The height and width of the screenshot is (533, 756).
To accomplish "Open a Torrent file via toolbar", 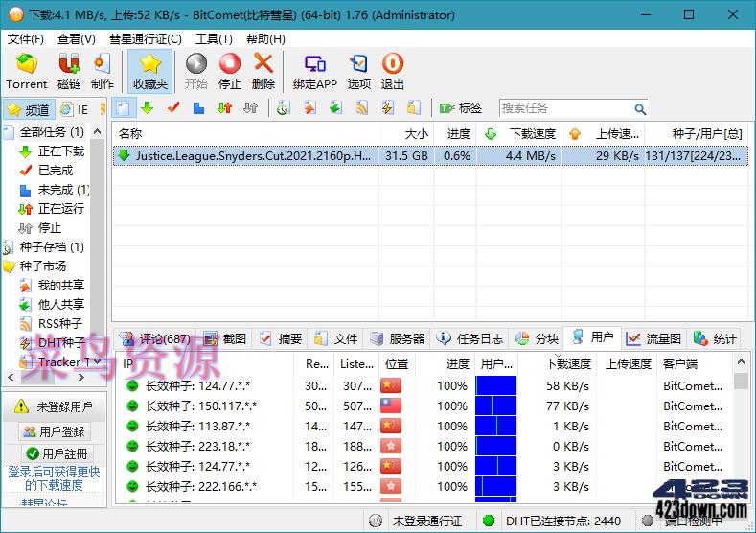I will tap(27, 71).
